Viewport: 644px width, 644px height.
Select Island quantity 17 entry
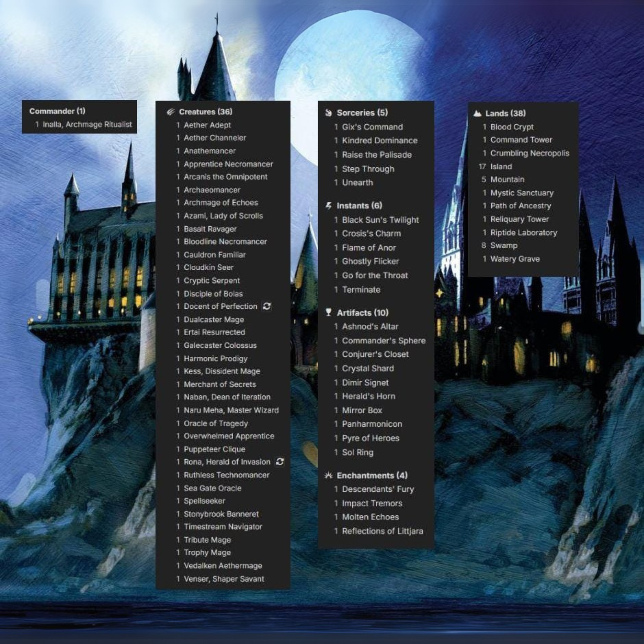(x=501, y=166)
